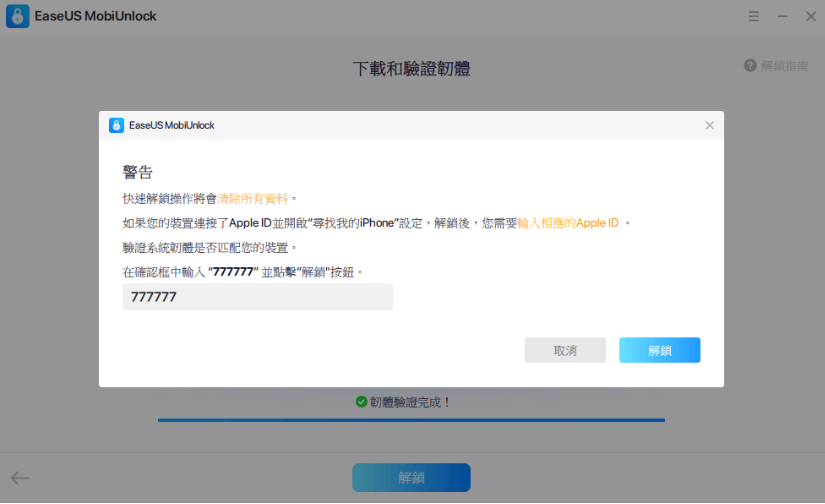The width and height of the screenshot is (825, 504).
Task: Click the orange 輸入相應的Apple ID text
Action: [568, 223]
